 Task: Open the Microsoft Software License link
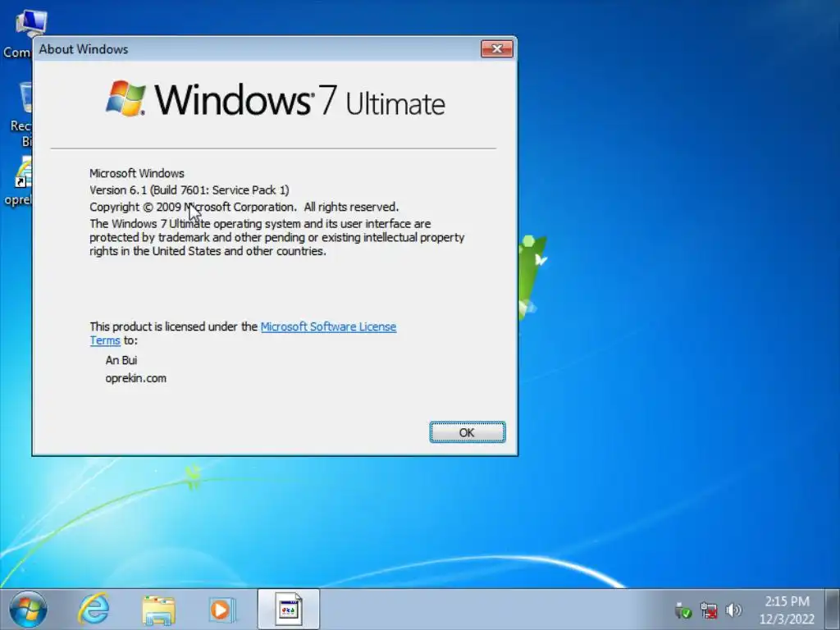[328, 326]
